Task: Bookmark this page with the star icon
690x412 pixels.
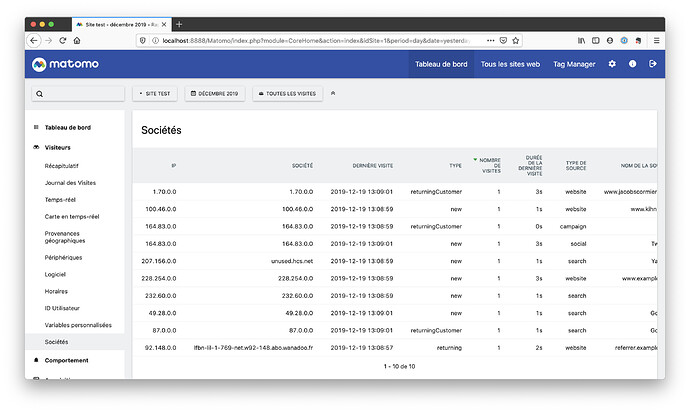Action: point(516,40)
